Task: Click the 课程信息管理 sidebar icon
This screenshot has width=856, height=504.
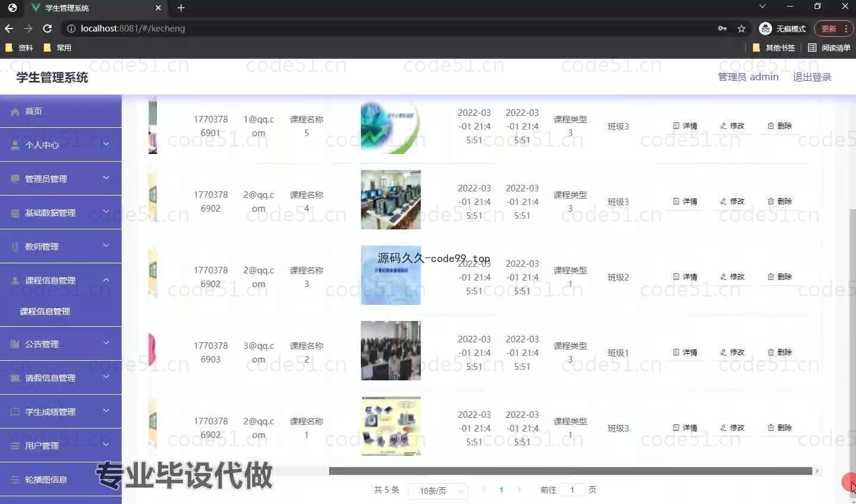Action: pyautogui.click(x=15, y=281)
